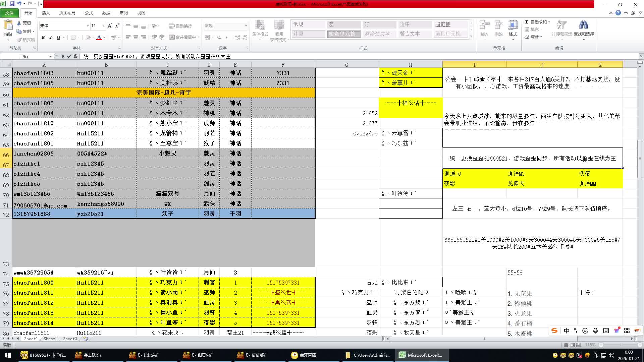644x362 pixels.
Task: Expand the font size dropdown showing 11
Action: click(x=103, y=26)
